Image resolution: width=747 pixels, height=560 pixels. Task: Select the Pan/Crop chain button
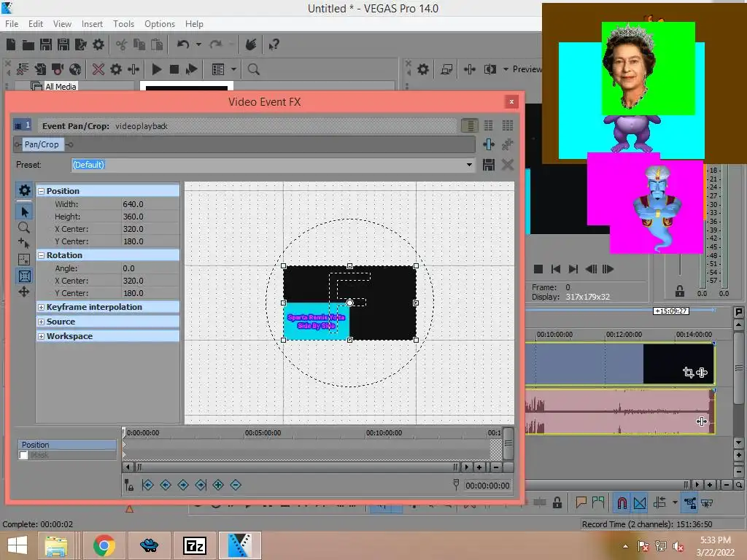click(42, 144)
